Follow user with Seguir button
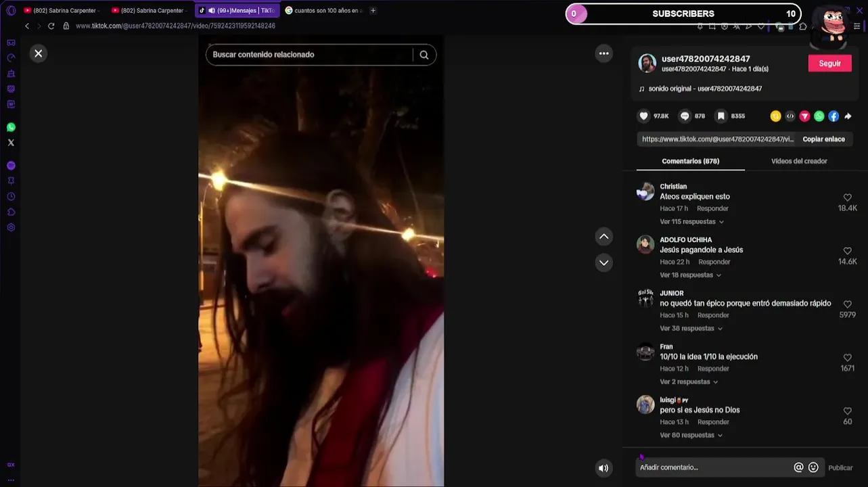 coord(829,64)
